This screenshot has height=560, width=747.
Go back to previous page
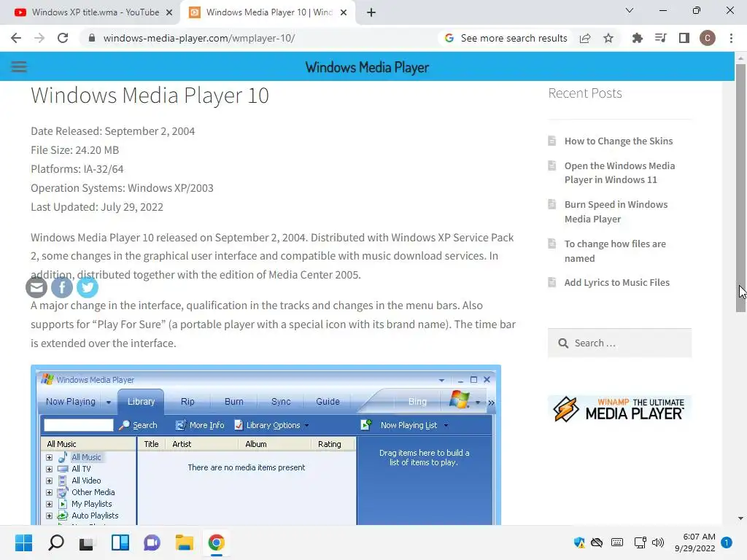click(x=16, y=38)
